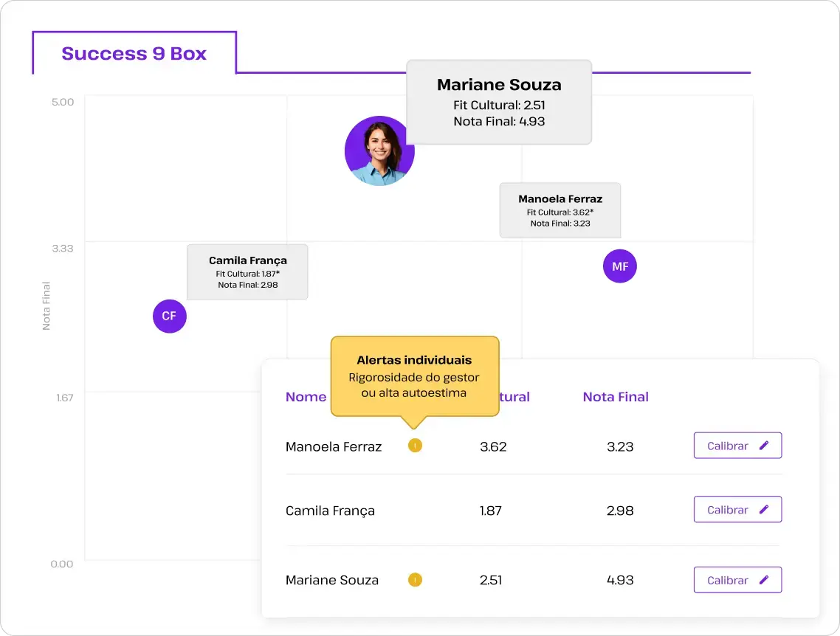Click the Mariane Souza tooltip card

tap(499, 103)
